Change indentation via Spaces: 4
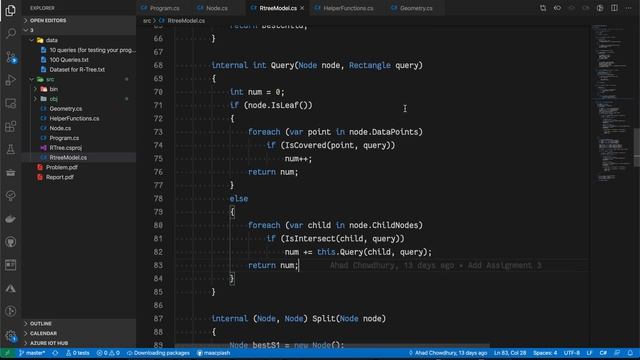 [545, 353]
